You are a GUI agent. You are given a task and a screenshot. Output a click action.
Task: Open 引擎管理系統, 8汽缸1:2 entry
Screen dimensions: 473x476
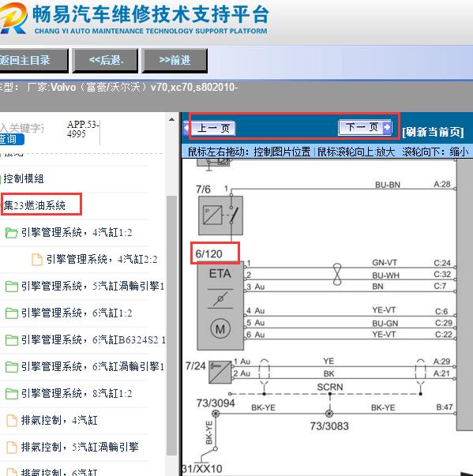[77, 393]
